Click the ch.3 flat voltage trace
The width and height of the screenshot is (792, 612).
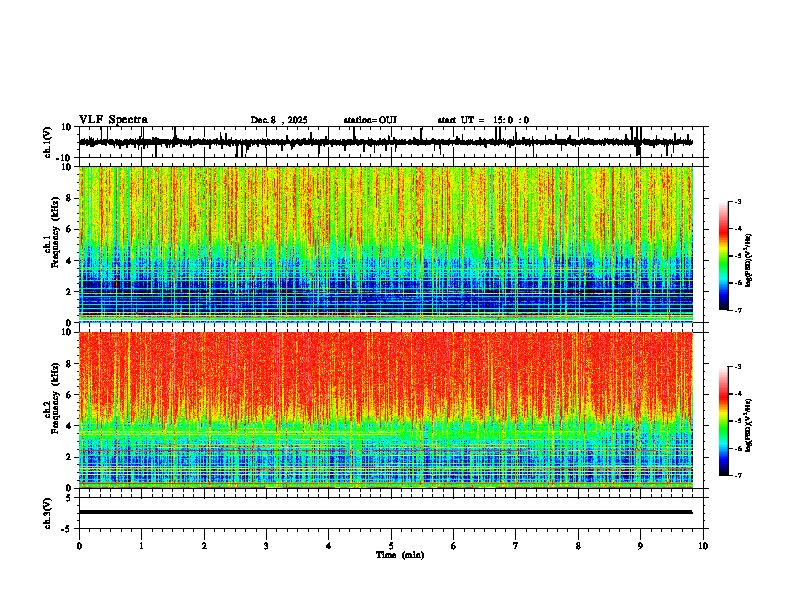(385, 512)
